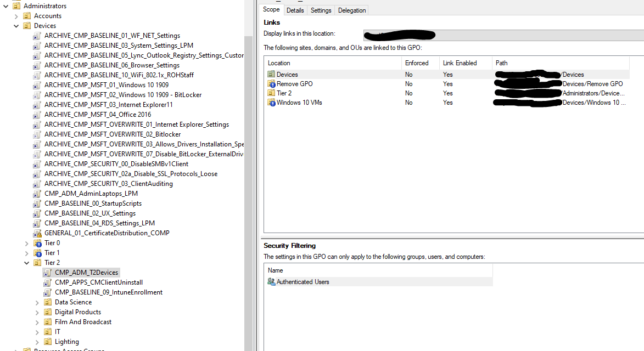Switch to the Delegation tab

(351, 10)
